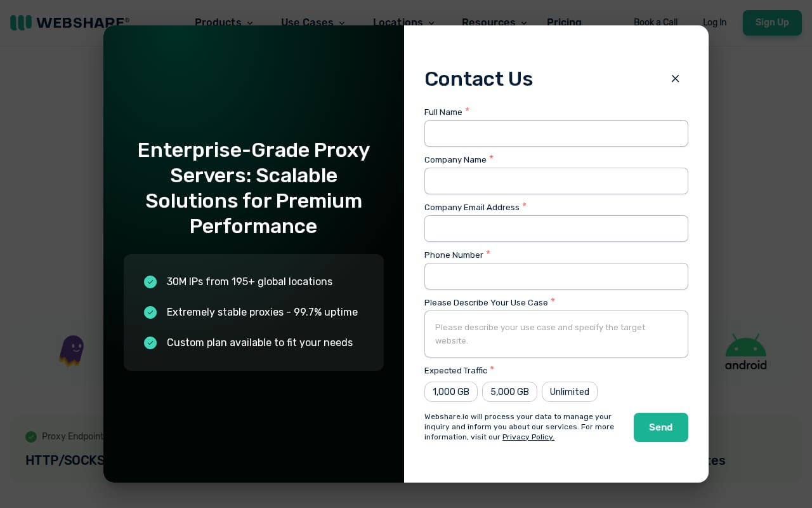The width and height of the screenshot is (812, 508).
Task: Click the green check next to Proxy Endpoint
Action: [x=31, y=437]
